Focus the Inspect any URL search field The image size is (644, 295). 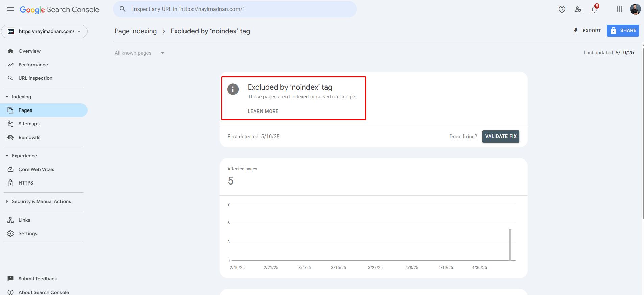[x=235, y=9]
